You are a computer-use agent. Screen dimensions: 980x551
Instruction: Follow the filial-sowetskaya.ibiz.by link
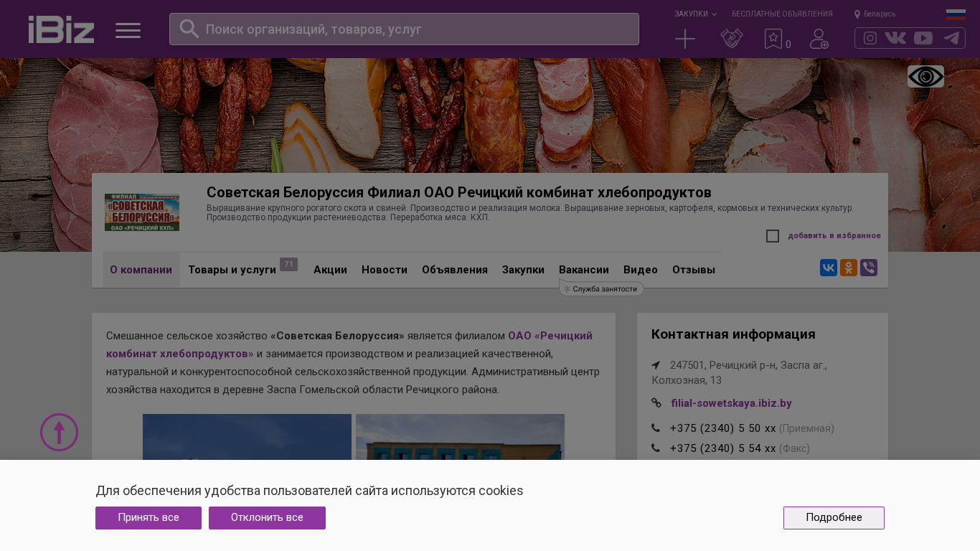[731, 403]
